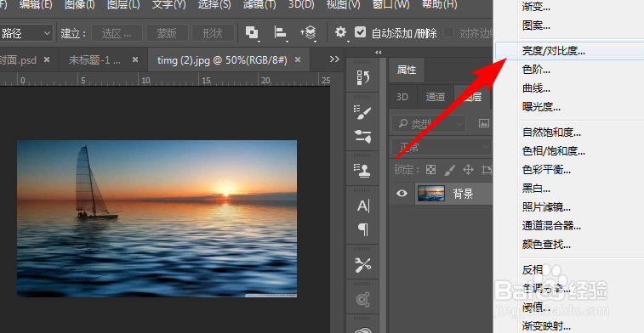Click the prevent artboard nesting lock icon
This screenshot has height=333, width=644.
[487, 169]
